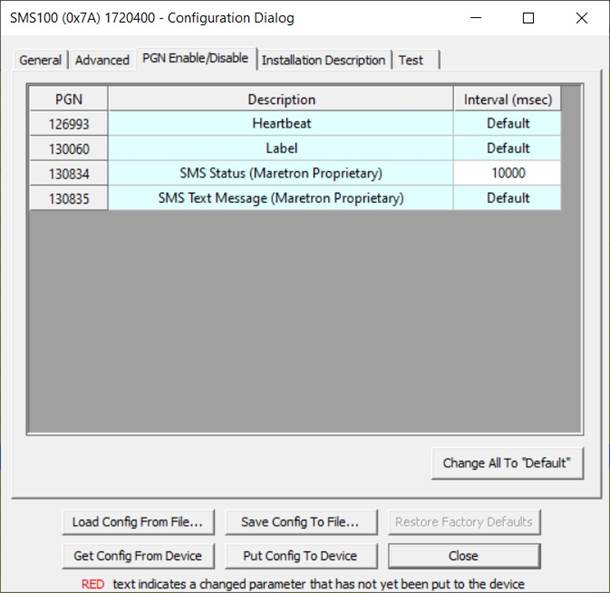
Task: Open SMS Text Message interval Default cell
Action: (x=507, y=198)
